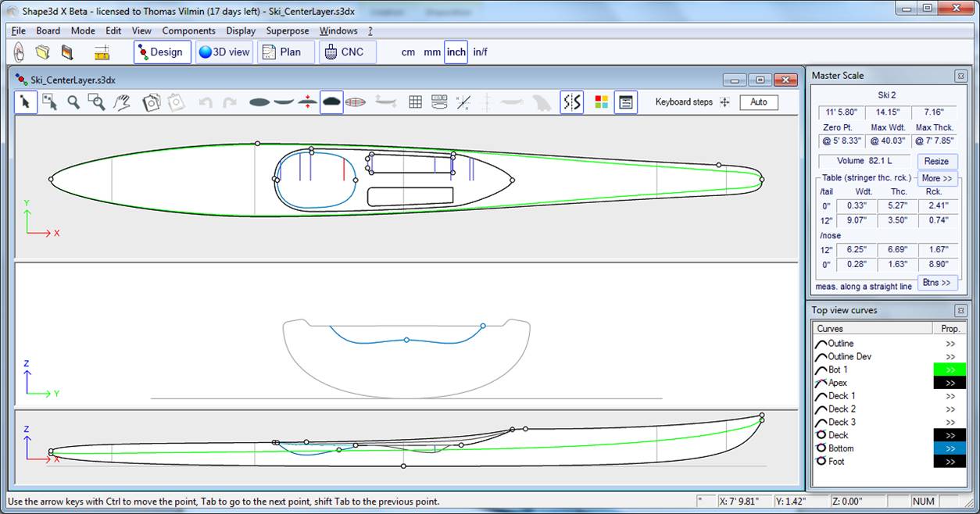
Task: Switch to 3D view mode
Action: coord(224,52)
